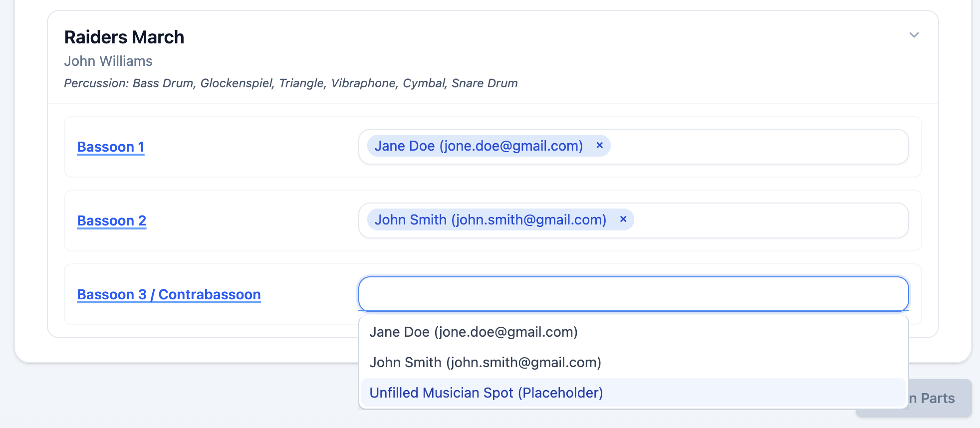Collapse the Raiders March card chevron
This screenshot has width=980, height=428.
[914, 35]
